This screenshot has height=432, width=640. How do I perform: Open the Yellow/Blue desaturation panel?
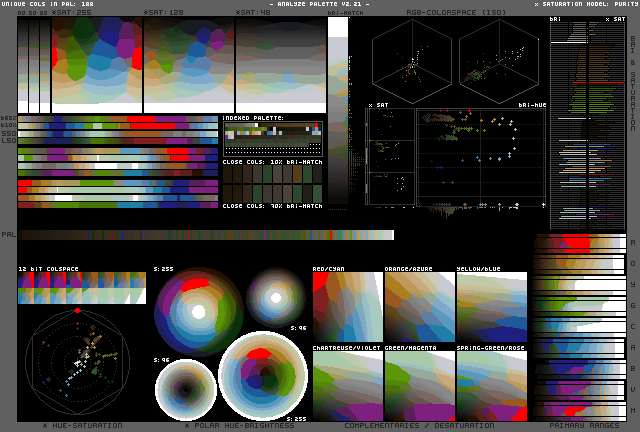pos(491,308)
